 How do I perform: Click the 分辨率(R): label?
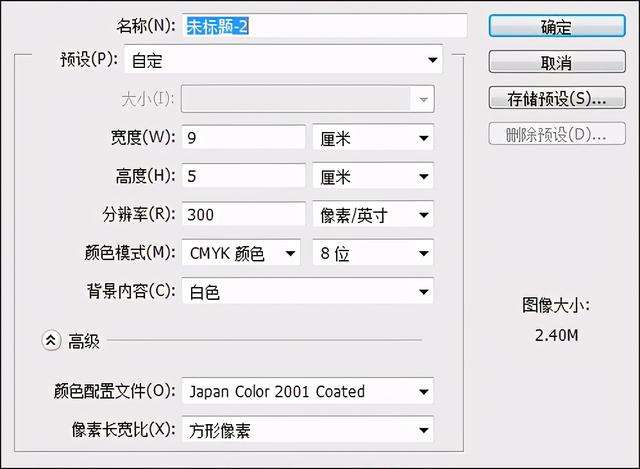point(139,214)
